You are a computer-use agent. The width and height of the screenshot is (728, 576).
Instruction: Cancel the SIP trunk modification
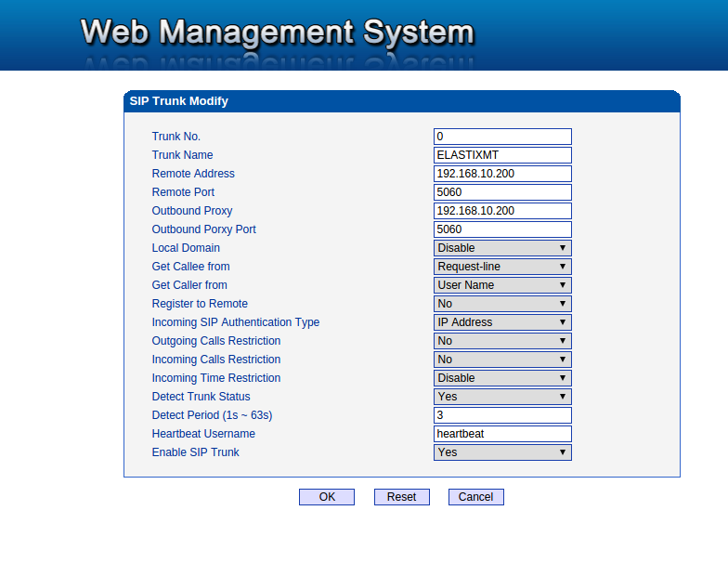click(475, 497)
